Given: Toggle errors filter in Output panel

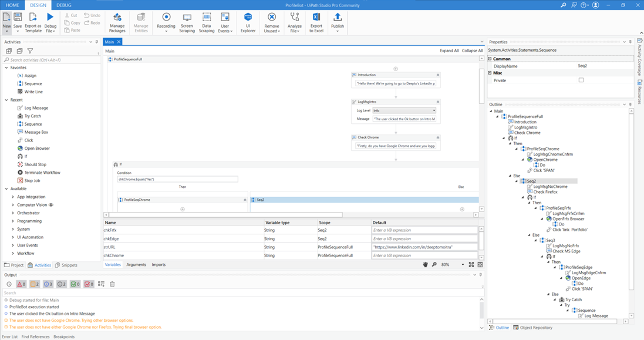Looking at the screenshot, I should tap(20, 284).
